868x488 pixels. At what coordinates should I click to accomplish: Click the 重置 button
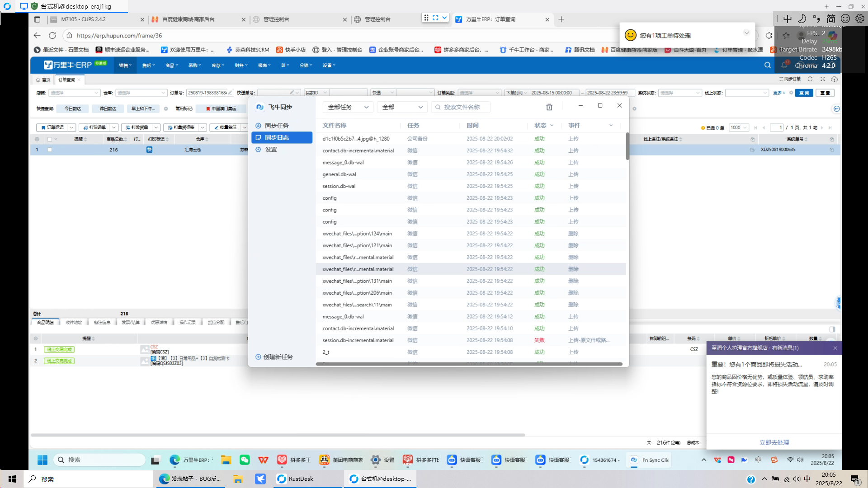825,93
